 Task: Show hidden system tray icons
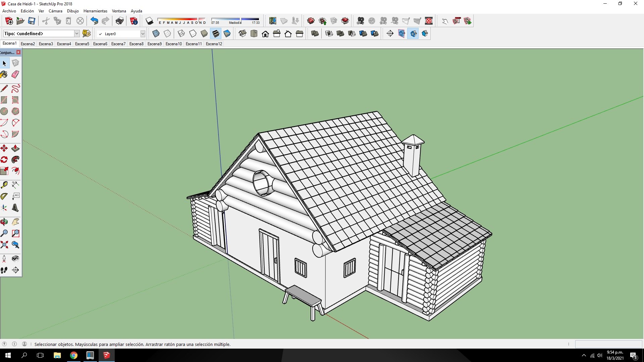tap(584, 355)
